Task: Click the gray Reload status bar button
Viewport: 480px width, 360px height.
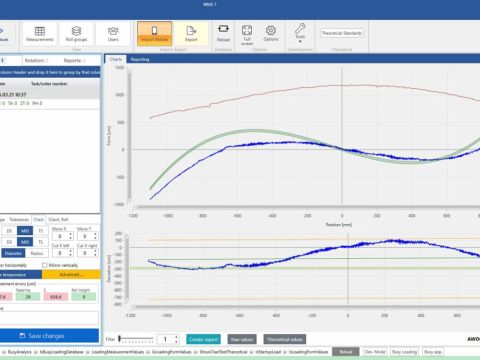Action: (346, 352)
